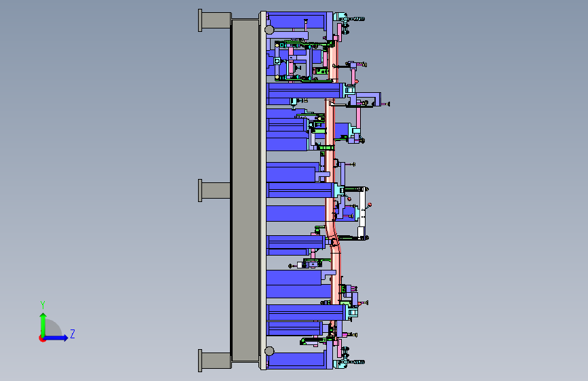Click the green Y axis arrow of the triad
Viewport: 588px width, 381px height.
point(43,324)
